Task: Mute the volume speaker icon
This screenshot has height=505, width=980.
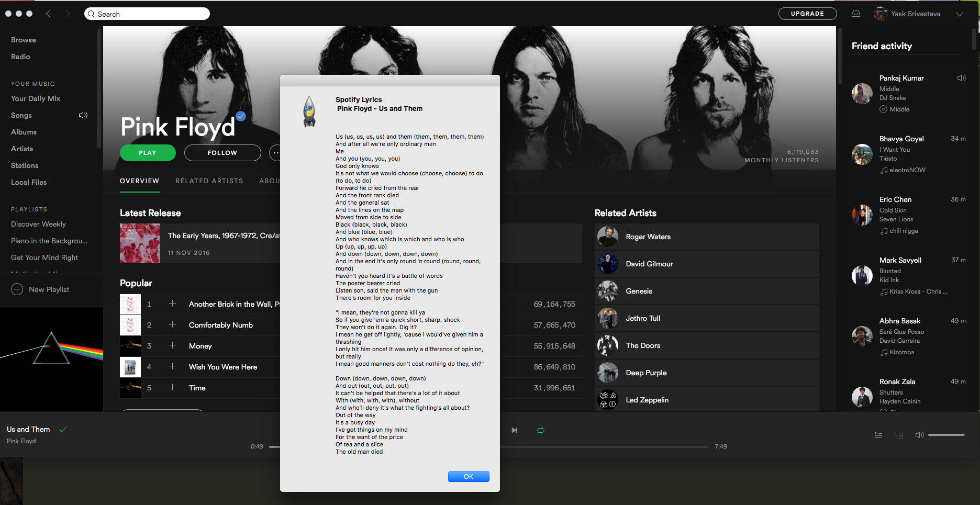Action: point(919,435)
